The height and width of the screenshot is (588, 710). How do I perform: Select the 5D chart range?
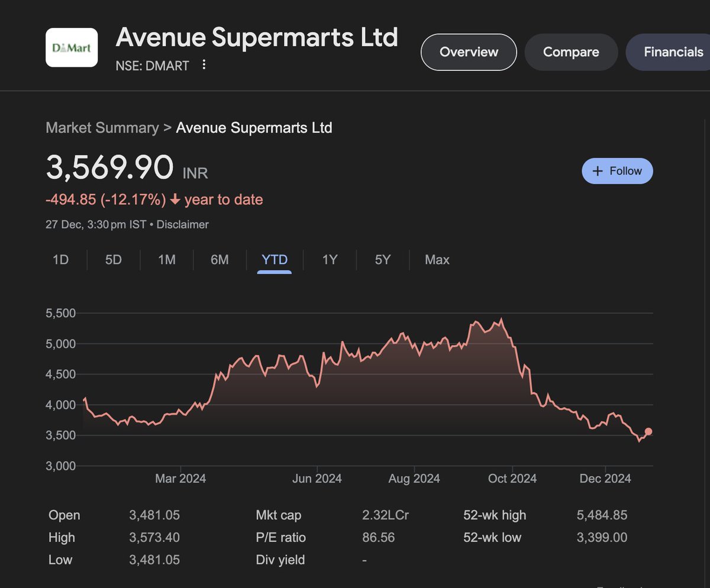tap(113, 260)
